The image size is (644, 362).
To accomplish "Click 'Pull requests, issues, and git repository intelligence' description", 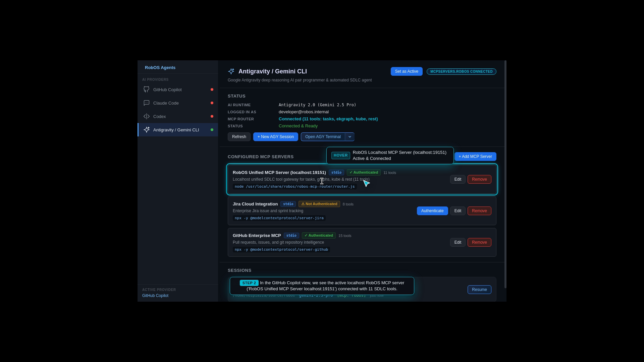I will [x=278, y=242].
